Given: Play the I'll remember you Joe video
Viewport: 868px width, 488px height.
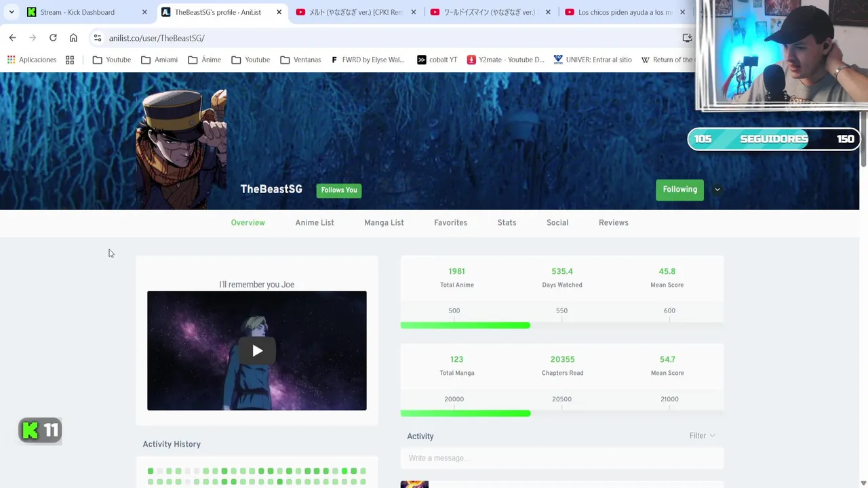Looking at the screenshot, I should pos(257,350).
